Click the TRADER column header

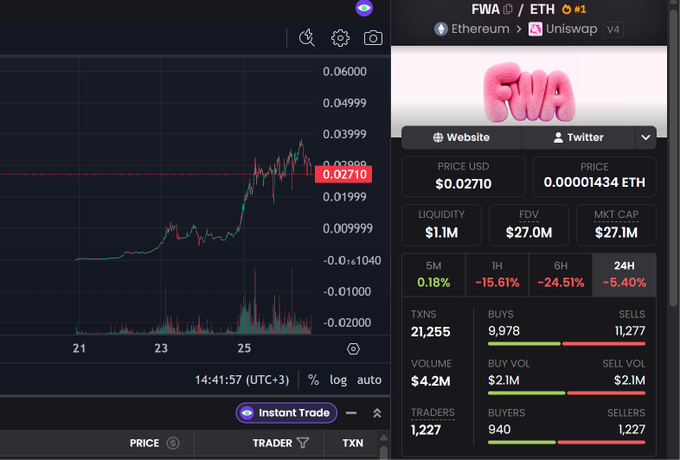click(272, 443)
